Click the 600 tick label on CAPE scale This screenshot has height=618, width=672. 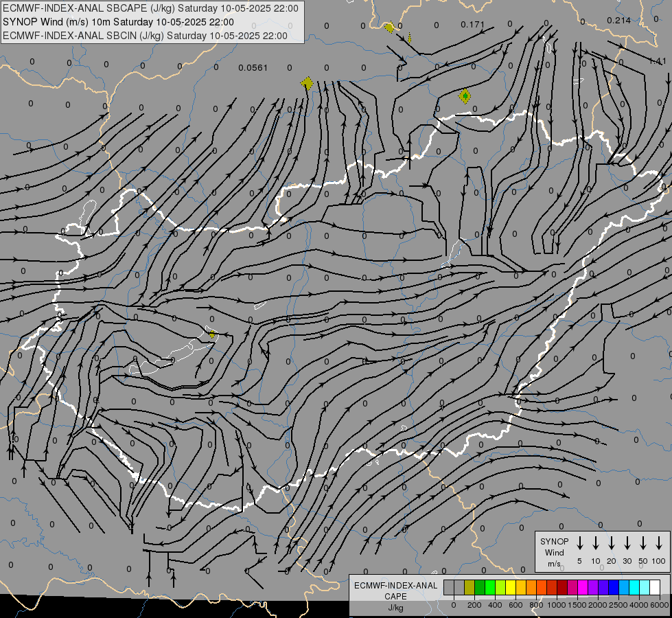tap(515, 605)
